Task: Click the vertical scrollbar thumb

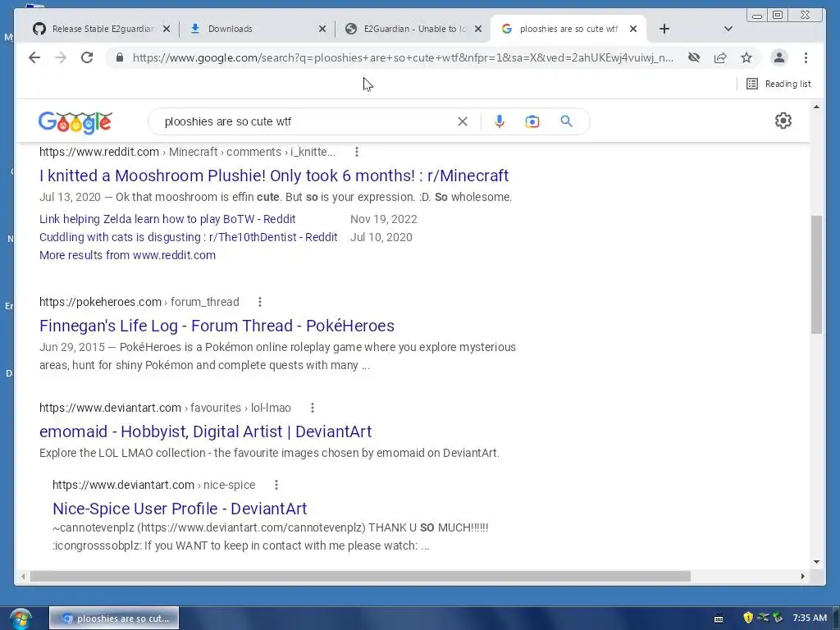Action: tap(816, 274)
